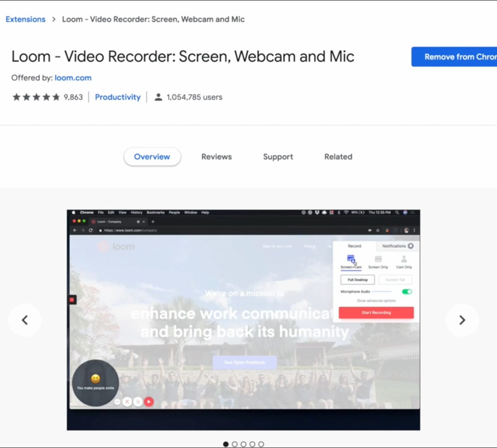Click the pause icon in the recording controls
This screenshot has width=497, height=448.
[x=138, y=402]
